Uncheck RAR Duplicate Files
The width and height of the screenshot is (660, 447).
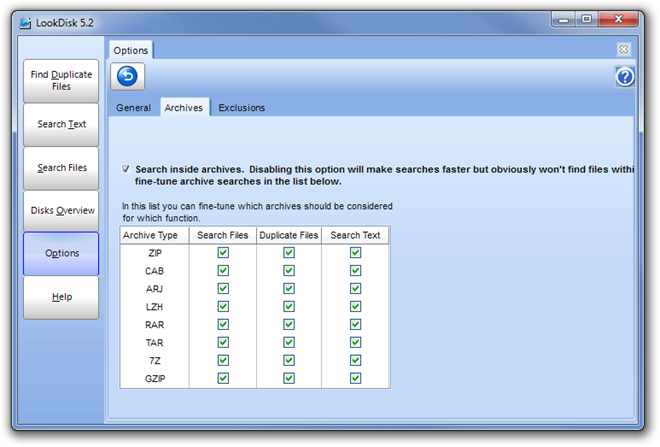pyautogui.click(x=289, y=325)
